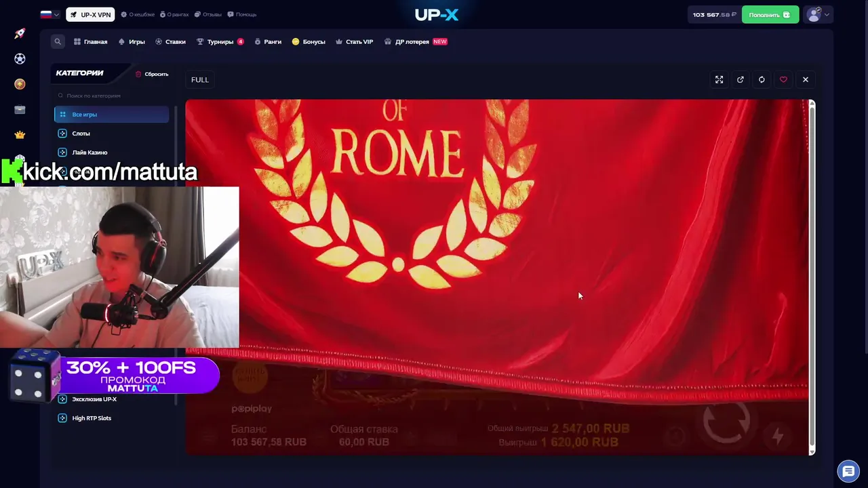Screen dimensions: 868x488
Task: Enter fullscreen mode for the game
Action: click(x=719, y=79)
